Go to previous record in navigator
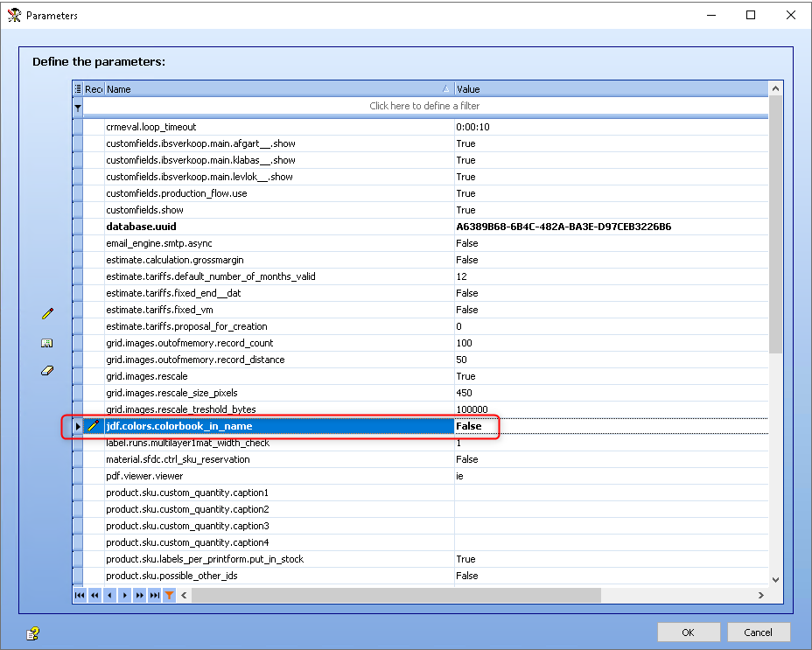The width and height of the screenshot is (812, 650). pos(109,595)
